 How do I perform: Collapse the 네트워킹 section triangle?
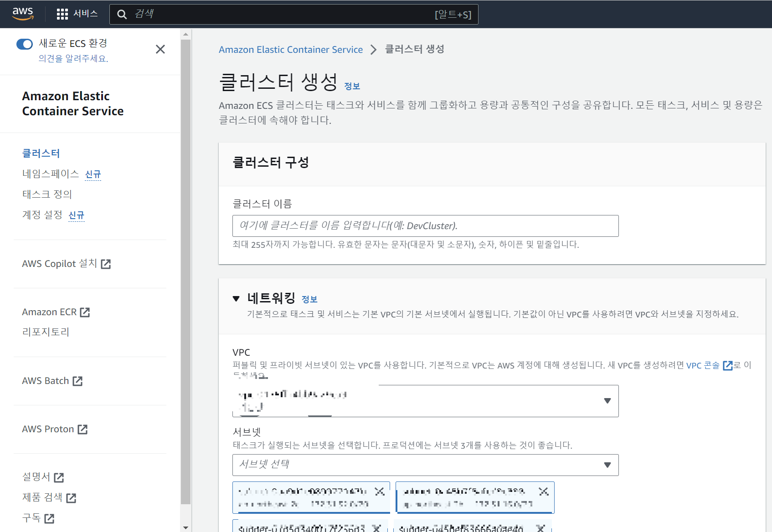[x=236, y=299]
